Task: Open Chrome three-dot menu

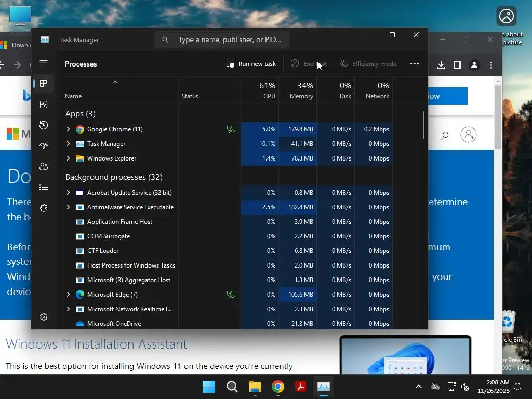Action: [x=491, y=65]
